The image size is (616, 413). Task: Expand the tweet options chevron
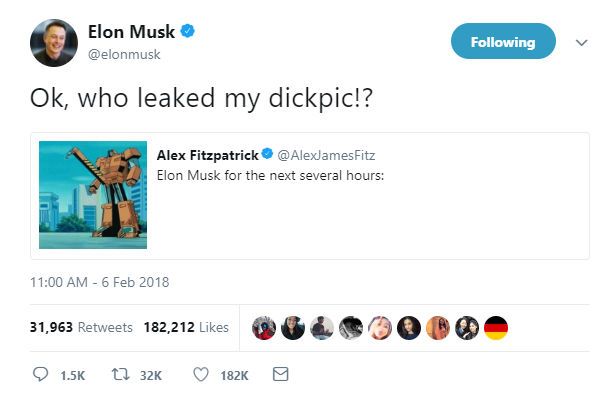coord(582,43)
